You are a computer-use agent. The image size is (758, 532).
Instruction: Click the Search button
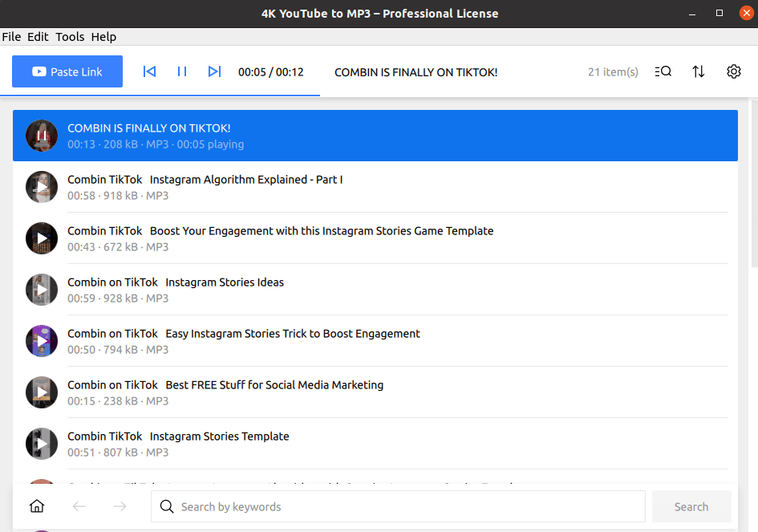click(x=691, y=506)
